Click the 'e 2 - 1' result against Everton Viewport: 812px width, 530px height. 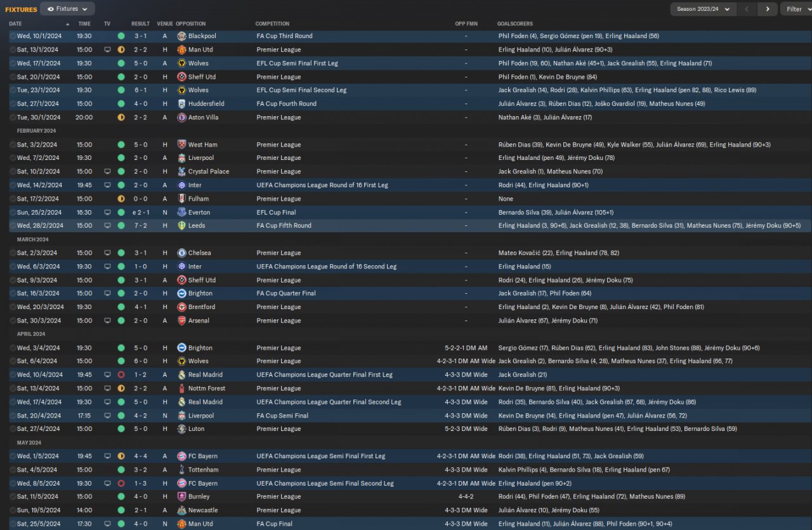140,213
